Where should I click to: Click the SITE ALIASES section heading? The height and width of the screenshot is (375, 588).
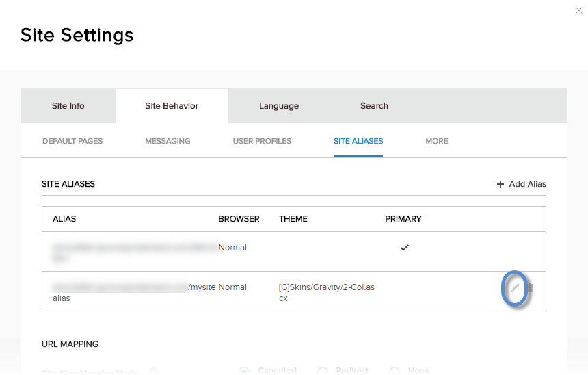pyautogui.click(x=68, y=184)
